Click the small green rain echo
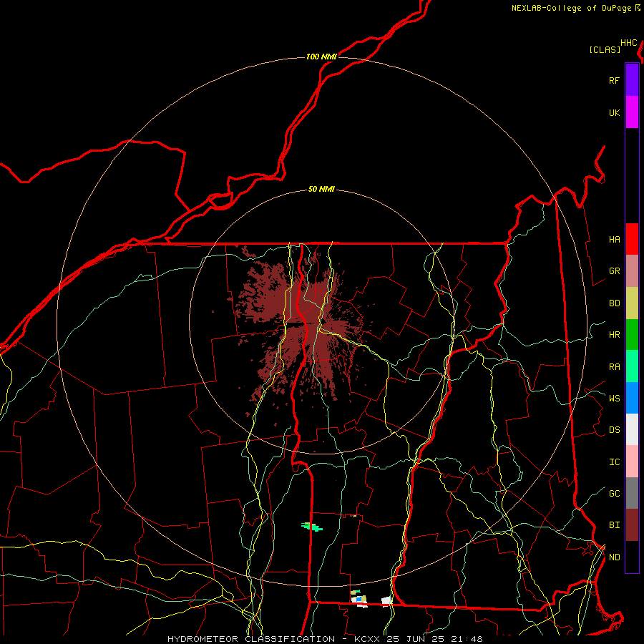644x644 pixels. click(312, 527)
